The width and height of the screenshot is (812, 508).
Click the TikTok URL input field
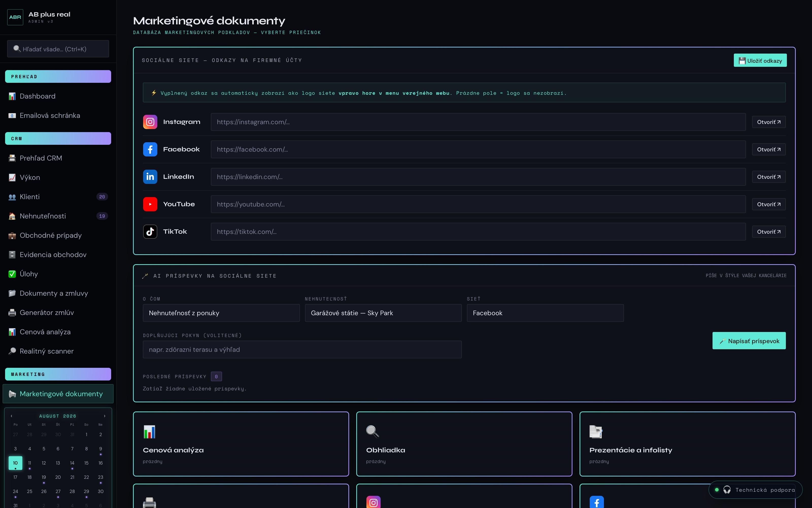478,232
